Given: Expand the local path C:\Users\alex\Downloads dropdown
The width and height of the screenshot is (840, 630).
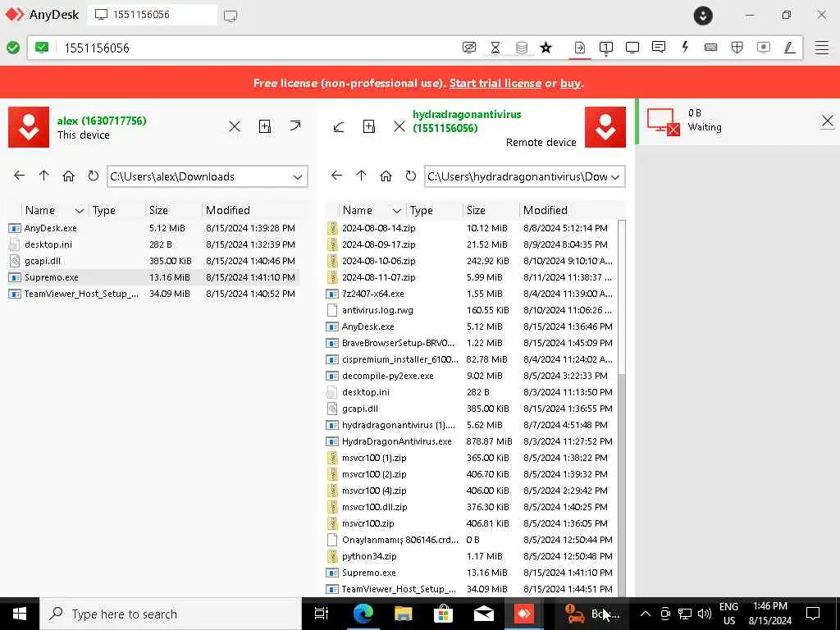Looking at the screenshot, I should pos(297,177).
